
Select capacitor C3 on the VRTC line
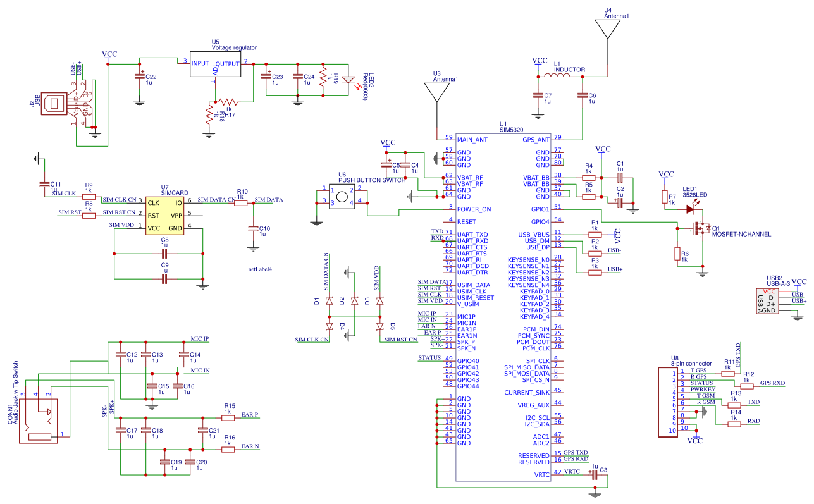click(x=594, y=474)
